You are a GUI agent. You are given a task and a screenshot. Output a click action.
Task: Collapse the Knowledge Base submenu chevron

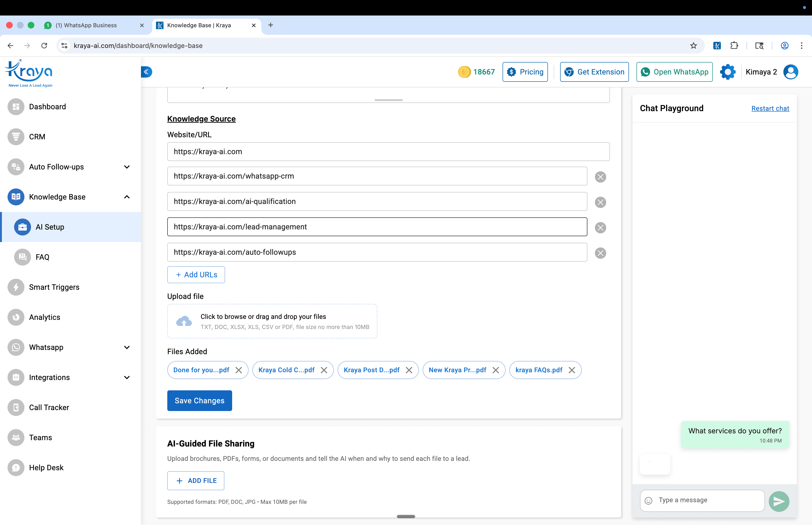[x=127, y=197]
